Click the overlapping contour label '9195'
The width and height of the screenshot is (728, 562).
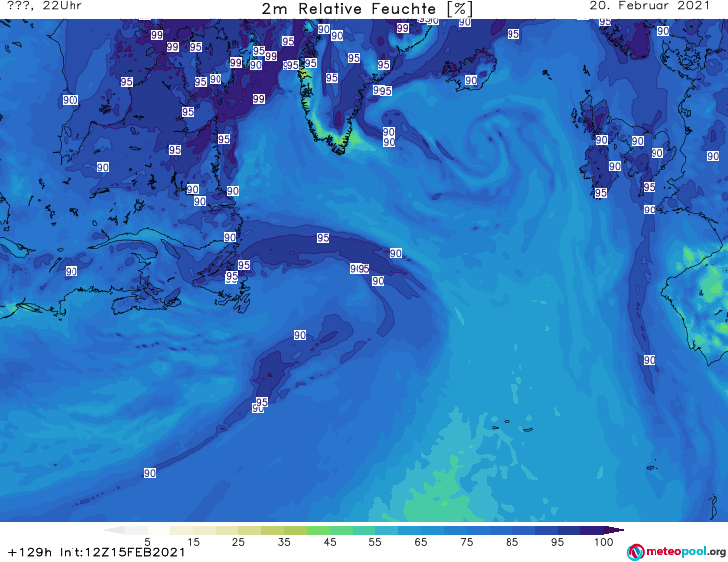(360, 268)
